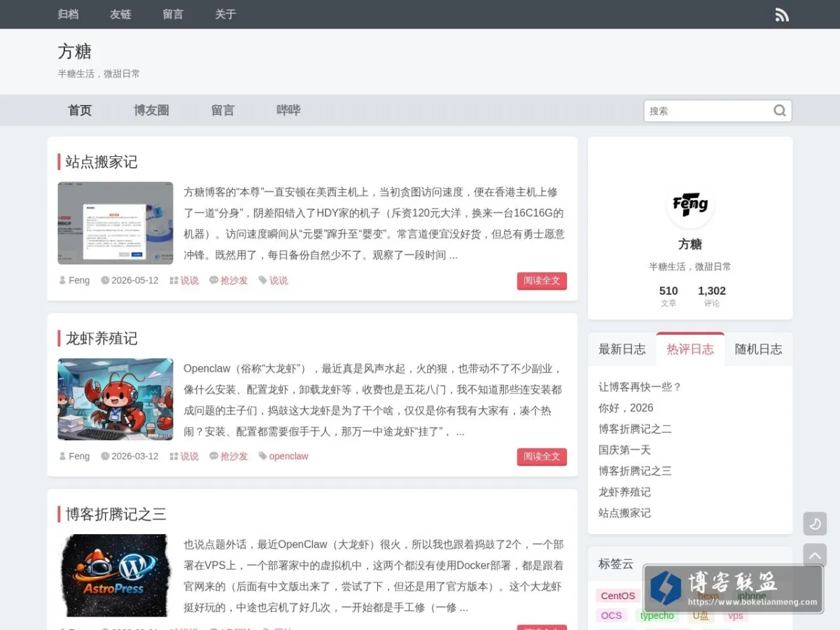Click 抢沙发 under the 站点搬家记 post
840x630 pixels.
(x=234, y=280)
